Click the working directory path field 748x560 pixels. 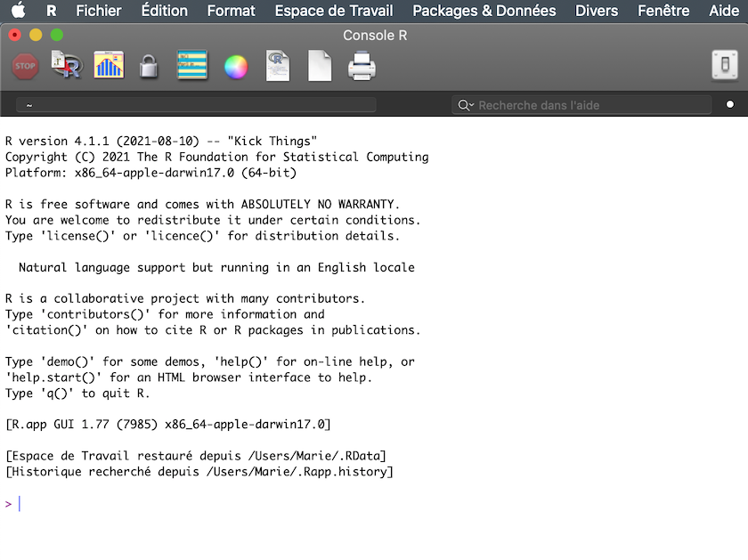point(196,105)
